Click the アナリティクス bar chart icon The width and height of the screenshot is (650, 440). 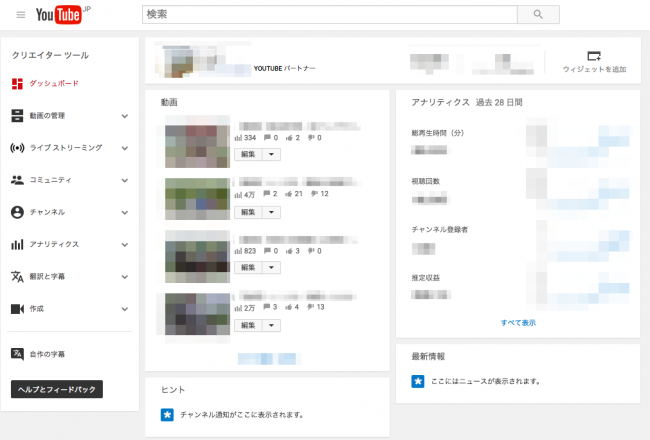click(x=17, y=244)
